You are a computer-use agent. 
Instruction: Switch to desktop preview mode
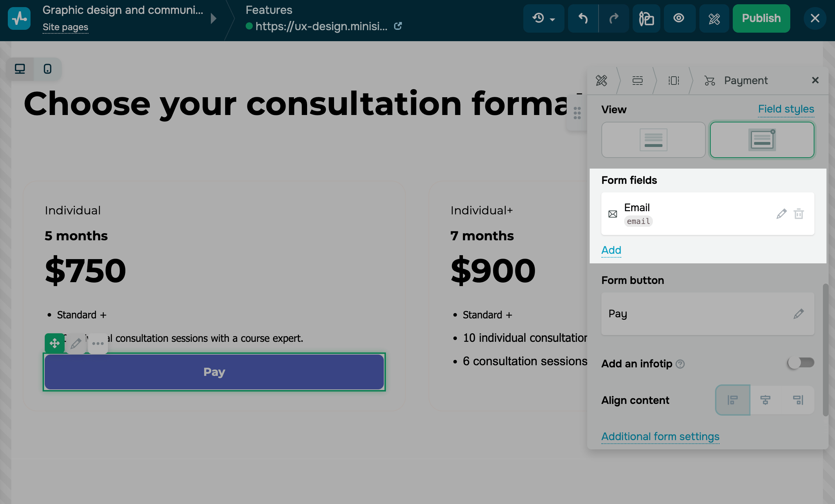(x=20, y=69)
